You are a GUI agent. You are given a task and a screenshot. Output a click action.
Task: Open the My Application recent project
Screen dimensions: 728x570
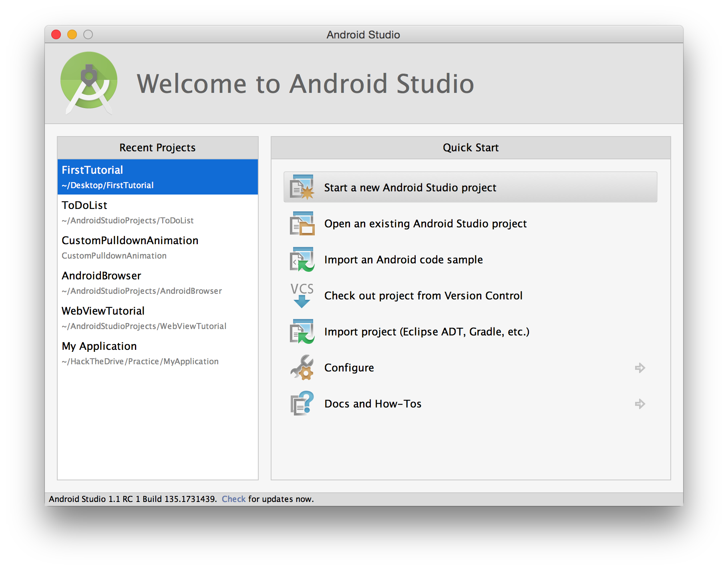pyautogui.click(x=158, y=353)
